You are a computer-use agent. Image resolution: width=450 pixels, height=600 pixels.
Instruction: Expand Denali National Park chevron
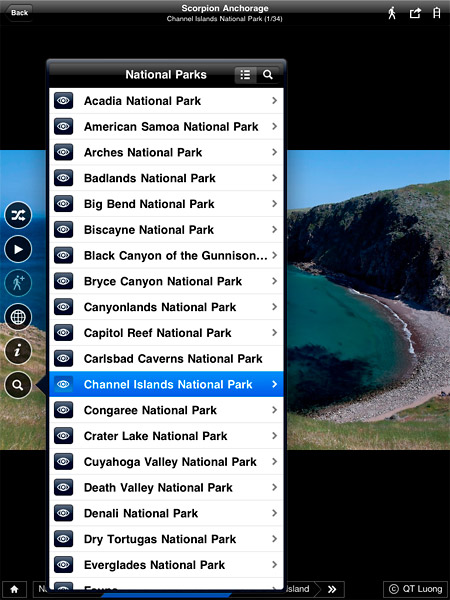[x=274, y=513]
